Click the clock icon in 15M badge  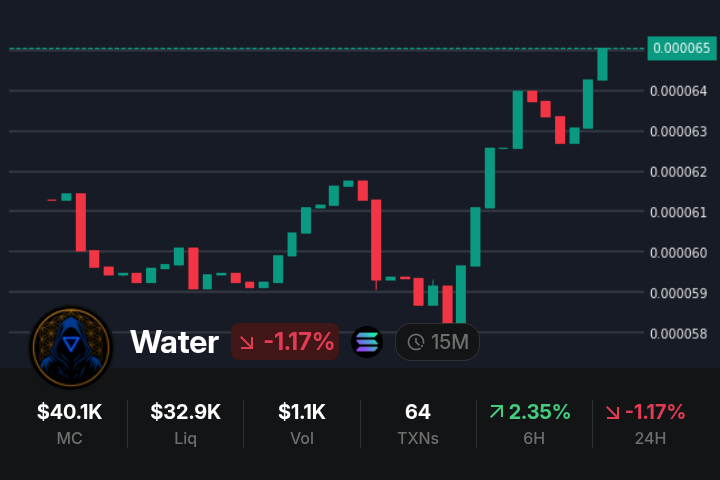[x=416, y=343]
